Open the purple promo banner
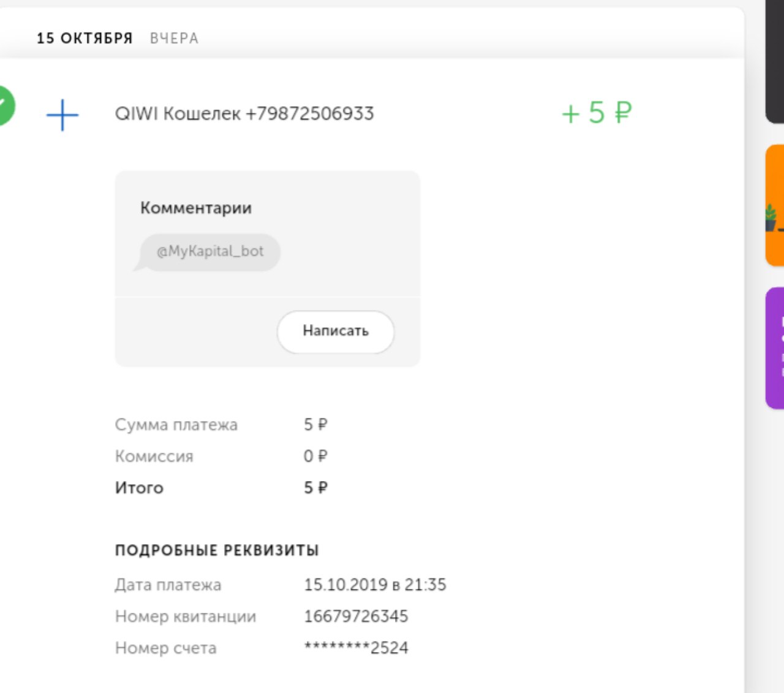The width and height of the screenshot is (784, 693). point(775,347)
